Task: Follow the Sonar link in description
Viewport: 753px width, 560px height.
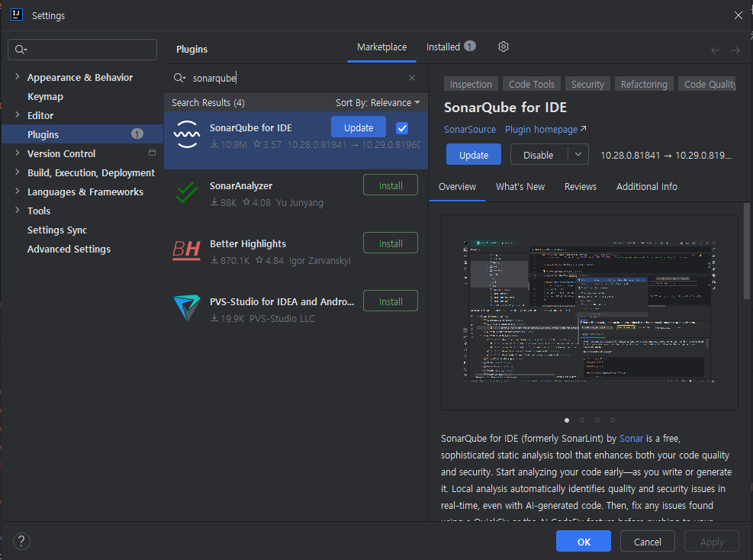Action: (x=631, y=439)
